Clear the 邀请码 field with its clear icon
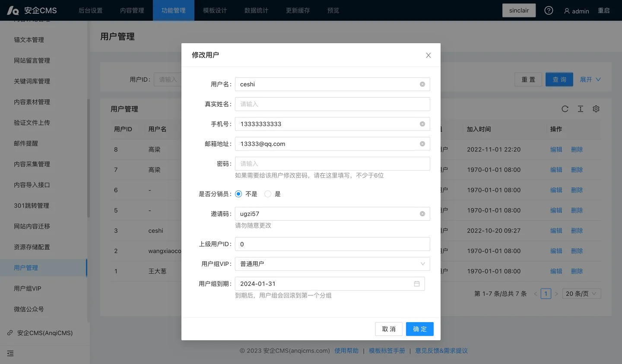 [x=422, y=214]
